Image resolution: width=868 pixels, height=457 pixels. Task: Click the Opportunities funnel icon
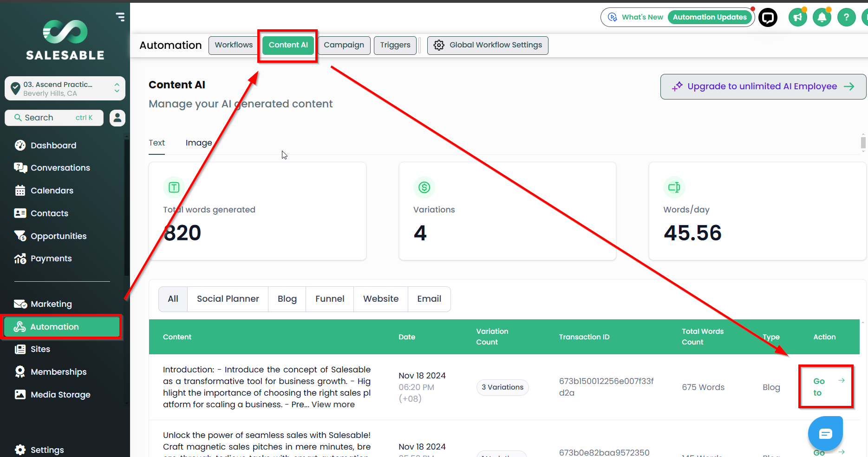20,236
